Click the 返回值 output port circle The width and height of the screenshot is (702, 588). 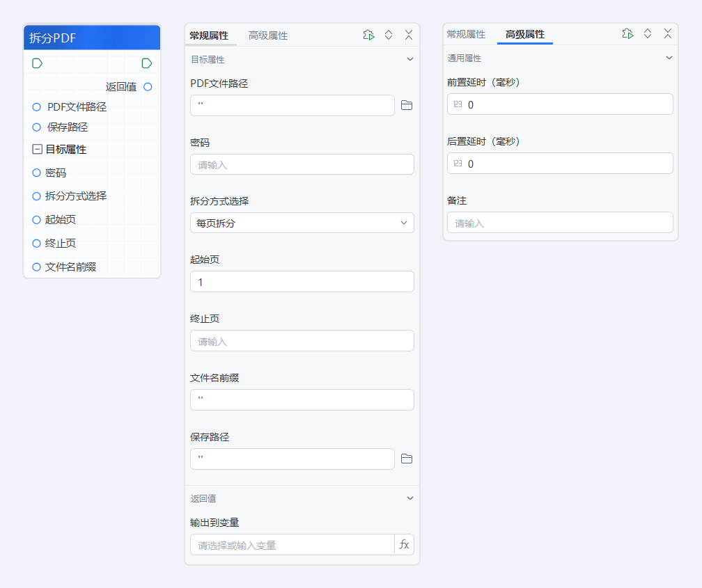[x=146, y=87]
